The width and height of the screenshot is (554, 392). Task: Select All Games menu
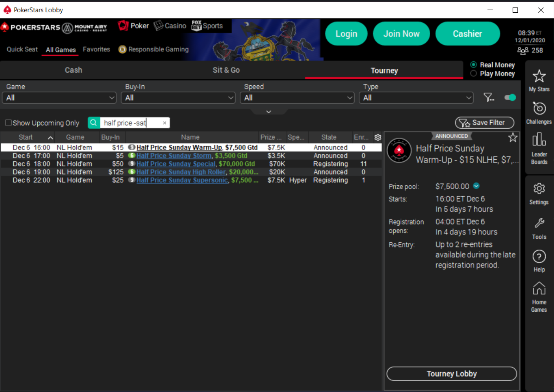(x=61, y=50)
